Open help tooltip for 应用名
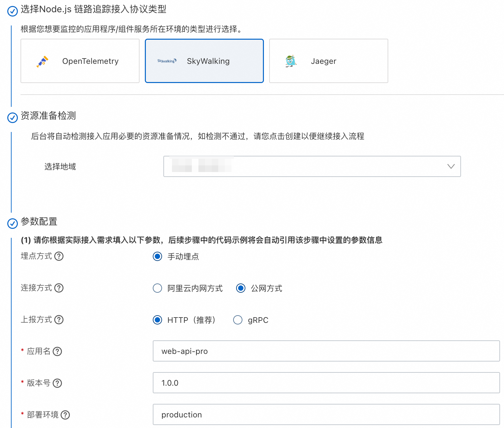The width and height of the screenshot is (504, 428). point(58,352)
